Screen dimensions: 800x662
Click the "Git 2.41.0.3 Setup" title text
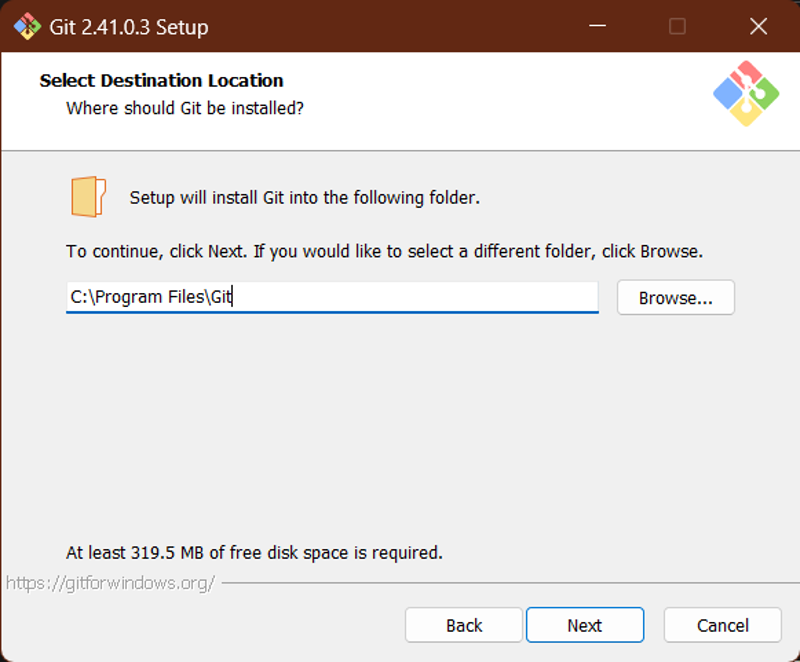point(129,27)
